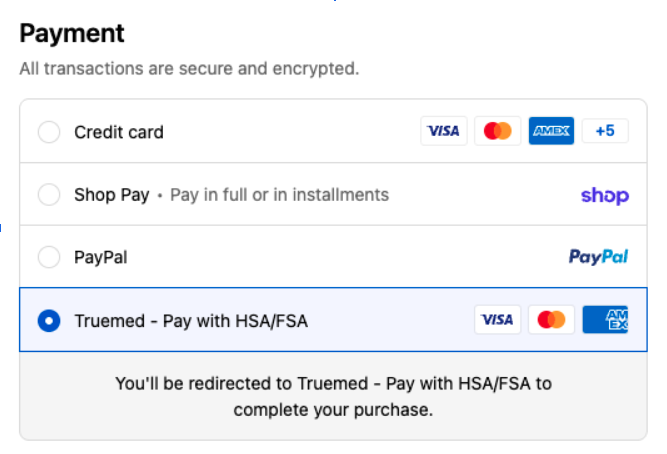Click the PayPal option label
The width and height of the screenshot is (667, 454).
click(x=100, y=257)
